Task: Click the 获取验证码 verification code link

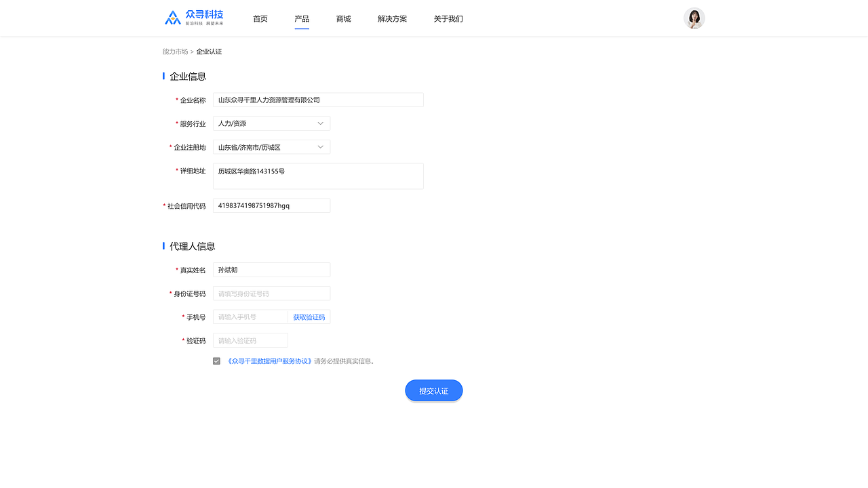Action: [309, 317]
